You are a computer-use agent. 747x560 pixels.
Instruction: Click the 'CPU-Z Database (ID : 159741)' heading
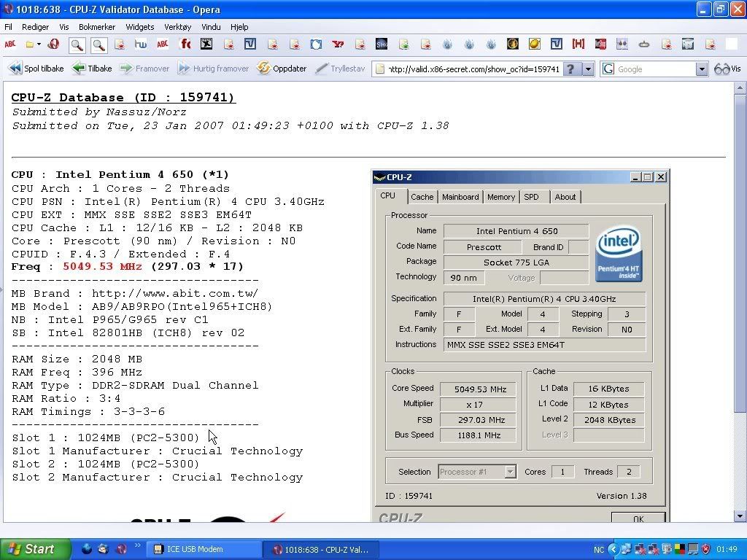(x=123, y=98)
